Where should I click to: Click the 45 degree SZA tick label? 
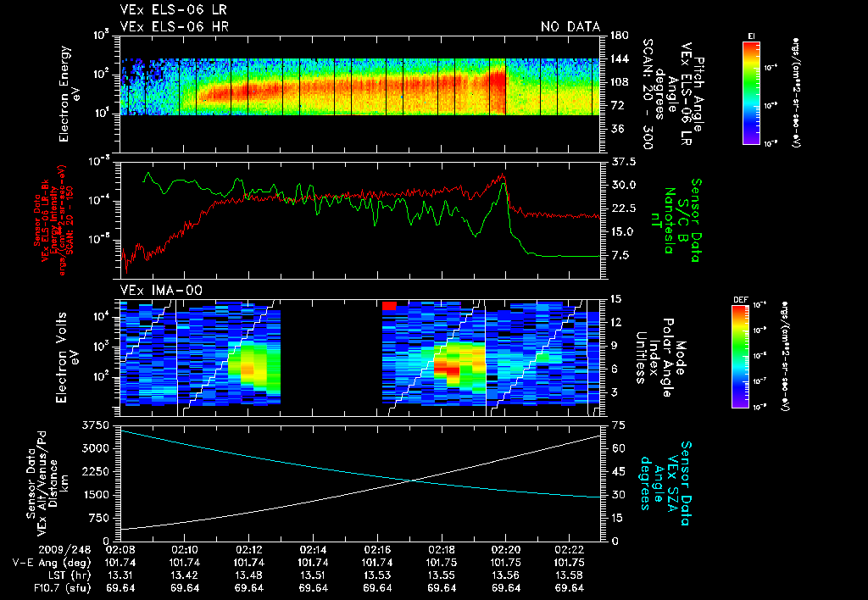[618, 471]
